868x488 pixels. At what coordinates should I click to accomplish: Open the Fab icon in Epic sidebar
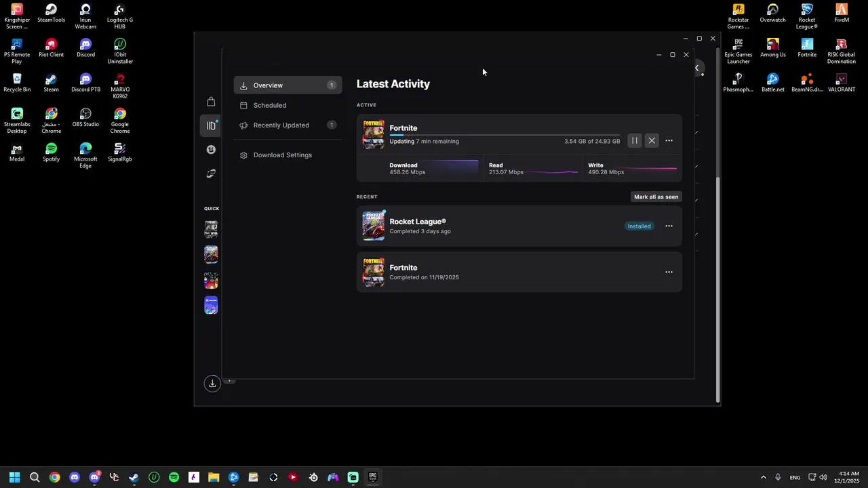click(x=211, y=174)
